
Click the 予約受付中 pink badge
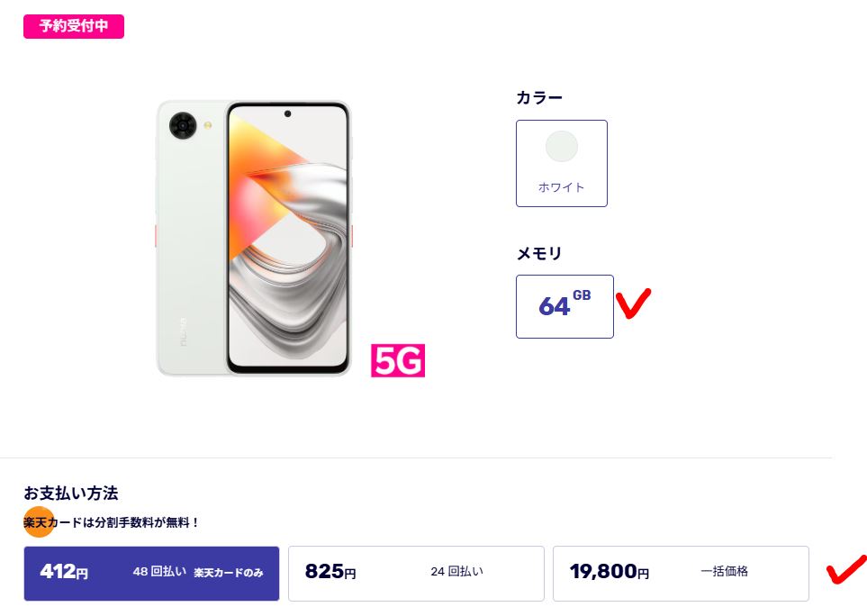pyautogui.click(x=74, y=26)
